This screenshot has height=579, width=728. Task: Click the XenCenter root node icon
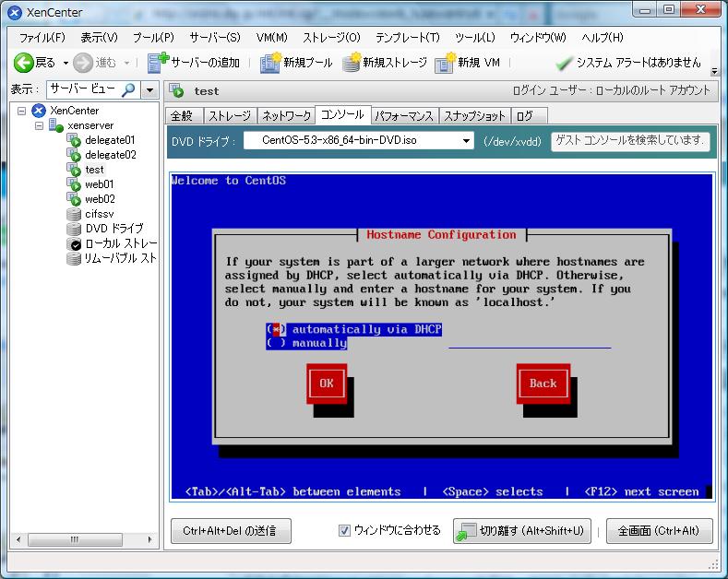[x=39, y=111]
